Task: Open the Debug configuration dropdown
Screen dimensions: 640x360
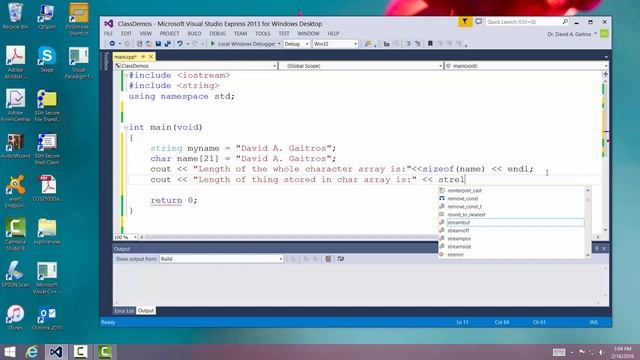Action: coord(296,44)
